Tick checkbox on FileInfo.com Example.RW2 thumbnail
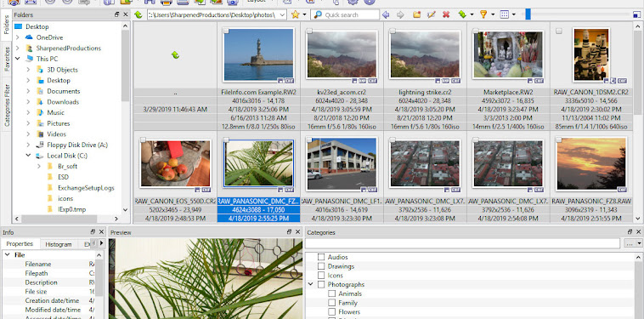 (x=226, y=31)
